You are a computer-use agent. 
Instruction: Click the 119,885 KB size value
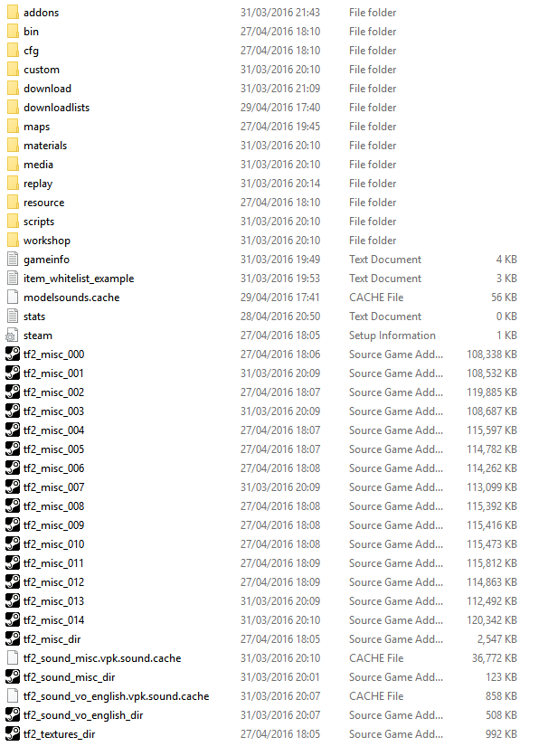[x=492, y=392]
